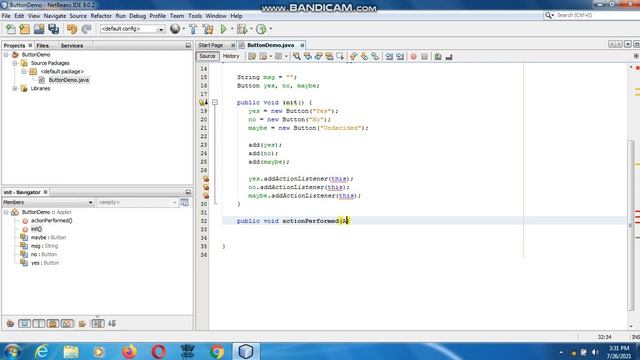Toggle Show Non-Public Members filter in Navigator

coord(53,324)
